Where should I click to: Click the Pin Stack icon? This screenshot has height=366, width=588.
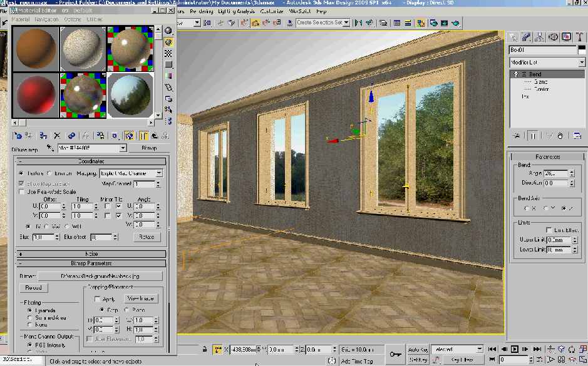pos(517,136)
